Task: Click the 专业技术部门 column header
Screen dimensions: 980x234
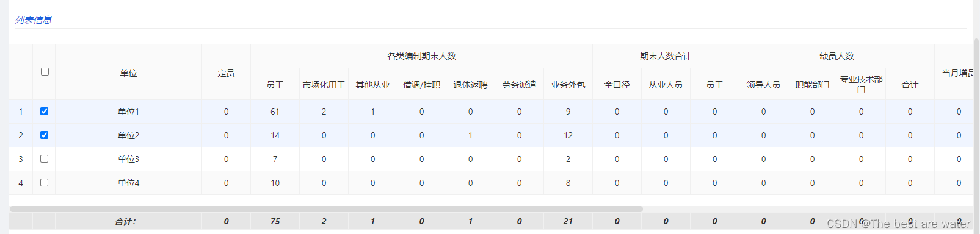Action: [x=861, y=84]
